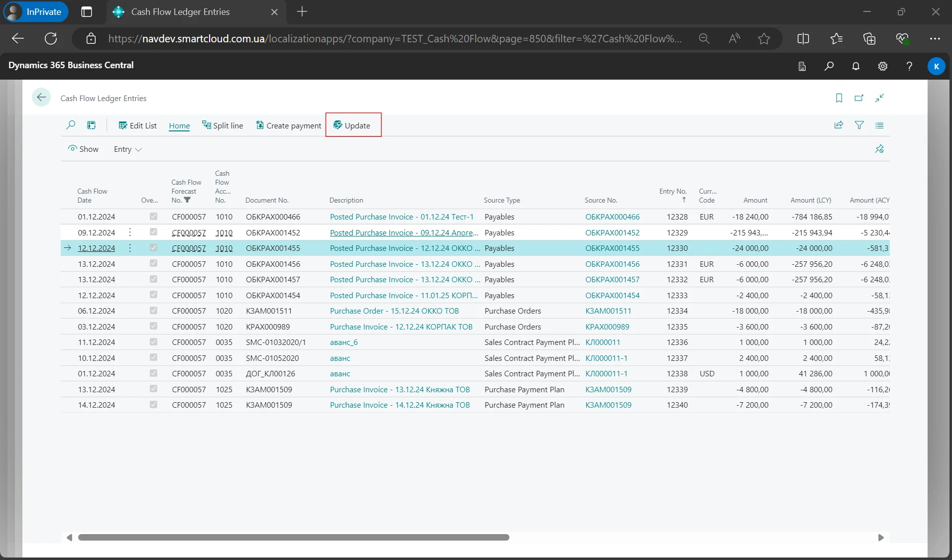Toggle Overdue checkbox for entry 12334
This screenshot has height=560, width=952.
[x=153, y=311]
